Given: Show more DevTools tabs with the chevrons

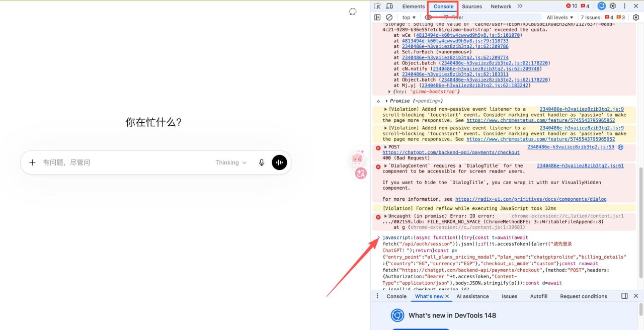Looking at the screenshot, I should [x=520, y=6].
